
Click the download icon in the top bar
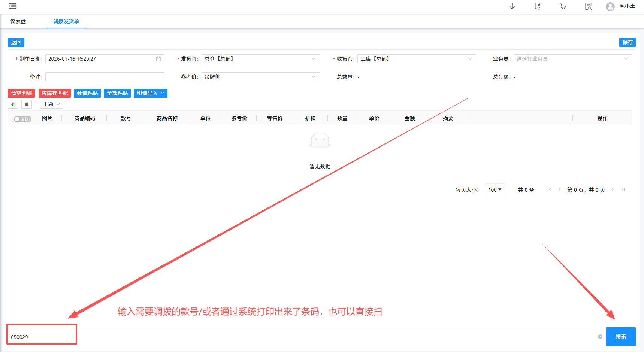coord(512,6)
